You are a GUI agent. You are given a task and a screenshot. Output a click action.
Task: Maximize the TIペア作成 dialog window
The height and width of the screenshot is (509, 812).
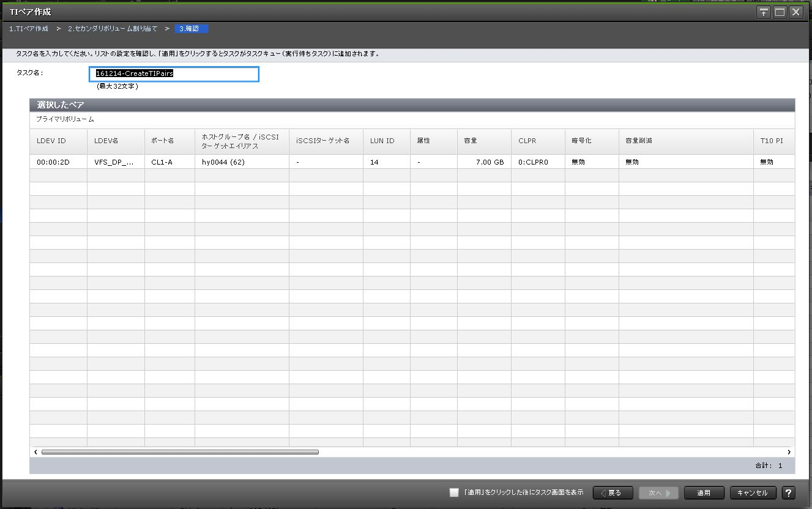(780, 12)
